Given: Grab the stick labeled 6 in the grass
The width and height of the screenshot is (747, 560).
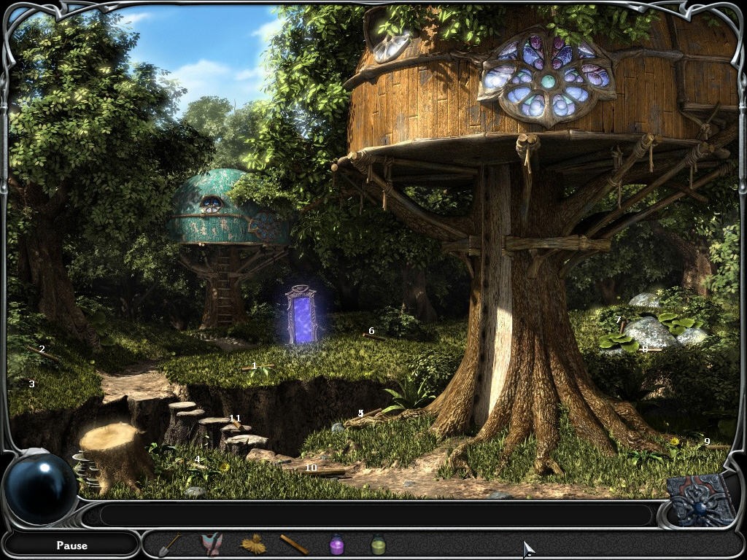Looking at the screenshot, I should coord(373,336).
